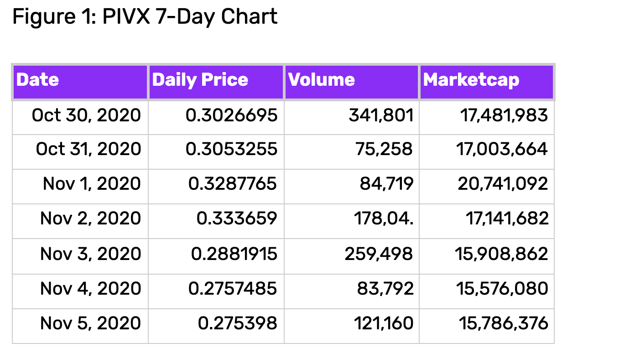The height and width of the screenshot is (364, 635).
Task: Click the Date column header
Action: point(80,82)
